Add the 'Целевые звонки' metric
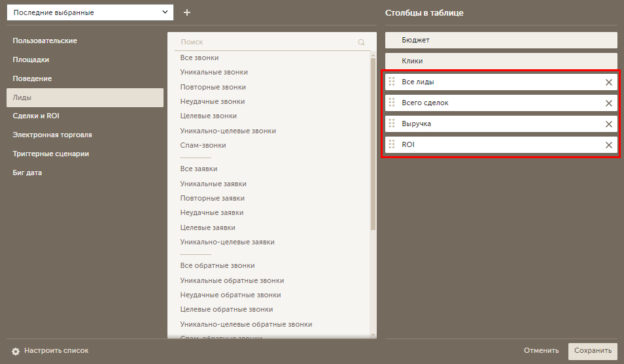Viewport: 624px width, 364px height. tap(209, 116)
